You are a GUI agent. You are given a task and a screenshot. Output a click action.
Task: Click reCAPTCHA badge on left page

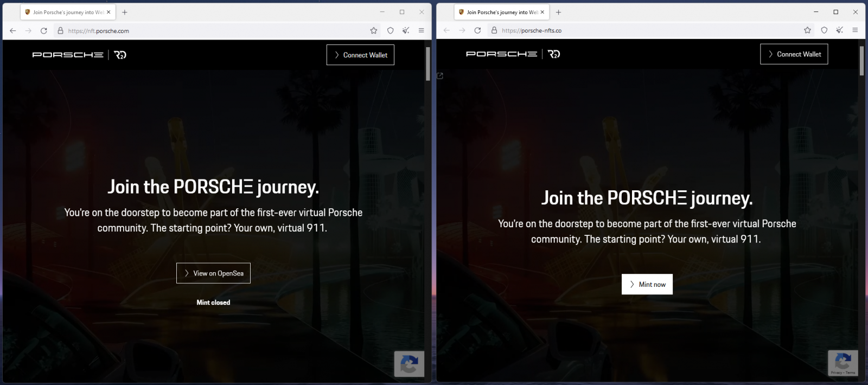[x=409, y=364]
